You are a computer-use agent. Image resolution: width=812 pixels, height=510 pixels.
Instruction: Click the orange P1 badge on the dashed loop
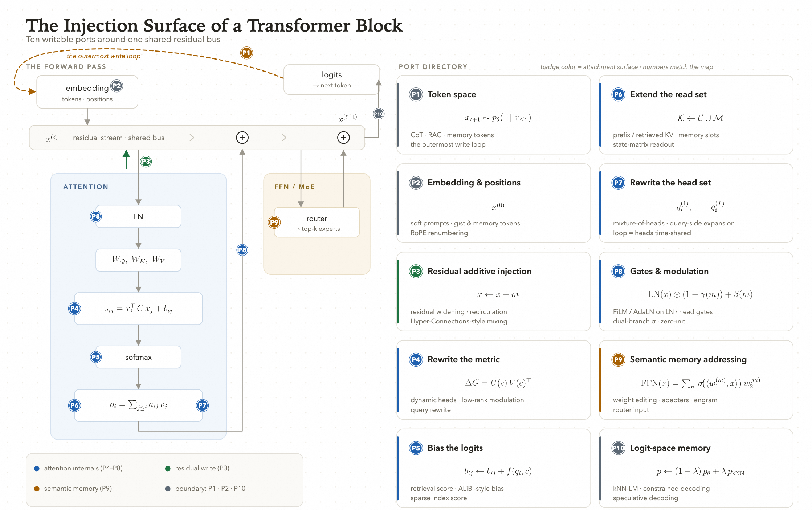click(246, 53)
